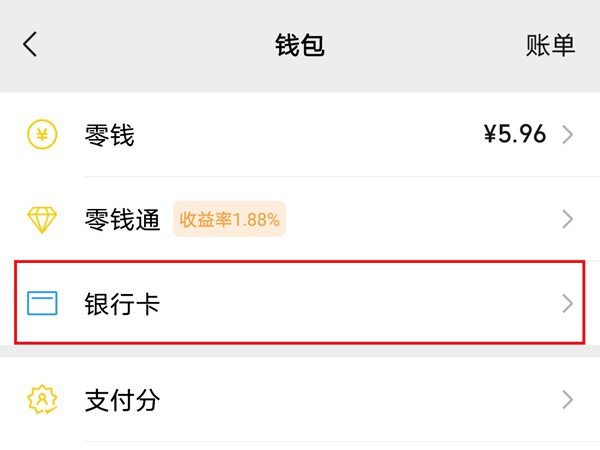This screenshot has width=600, height=450.
Task: Tap the yellow ¥ coin icon
Action: [x=42, y=135]
